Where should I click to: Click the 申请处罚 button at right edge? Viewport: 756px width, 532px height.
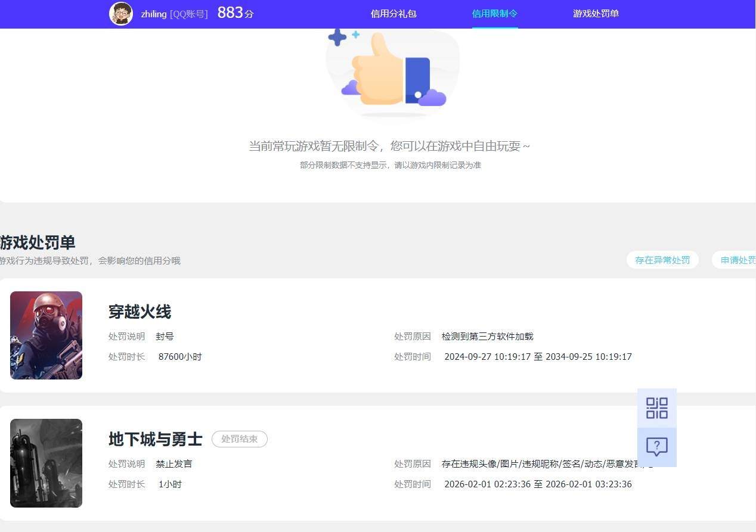(x=734, y=260)
